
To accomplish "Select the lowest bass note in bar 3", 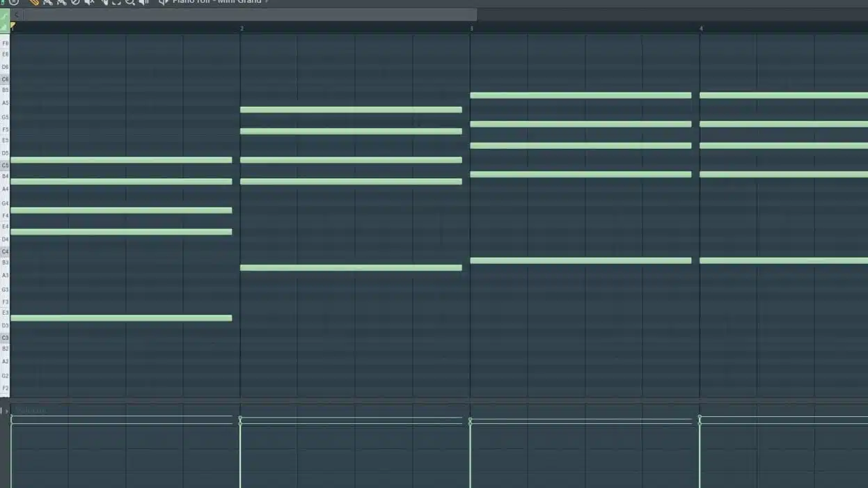I will pos(581,260).
